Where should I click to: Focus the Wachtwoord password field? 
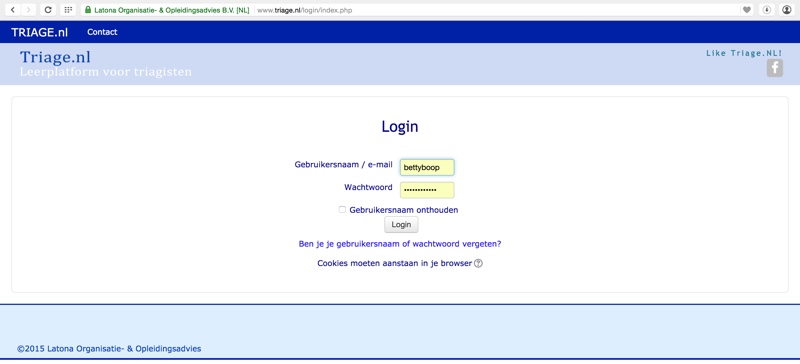click(x=427, y=190)
